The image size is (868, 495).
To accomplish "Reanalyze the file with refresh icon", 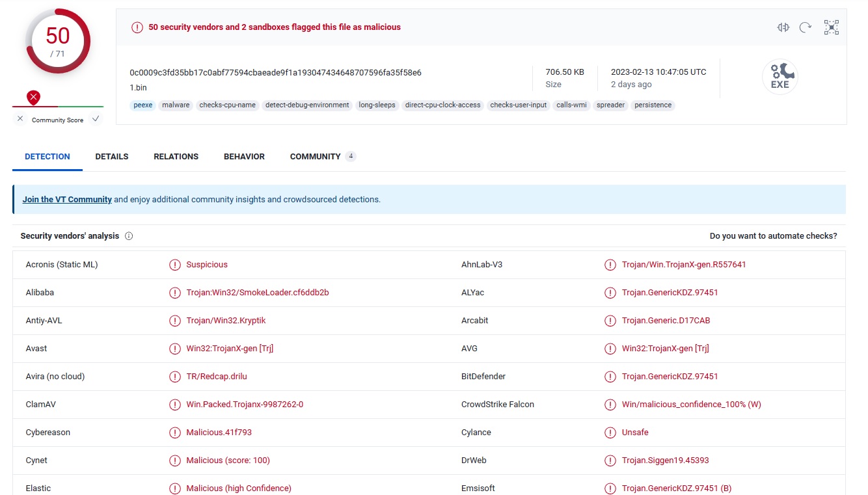I will coord(806,27).
